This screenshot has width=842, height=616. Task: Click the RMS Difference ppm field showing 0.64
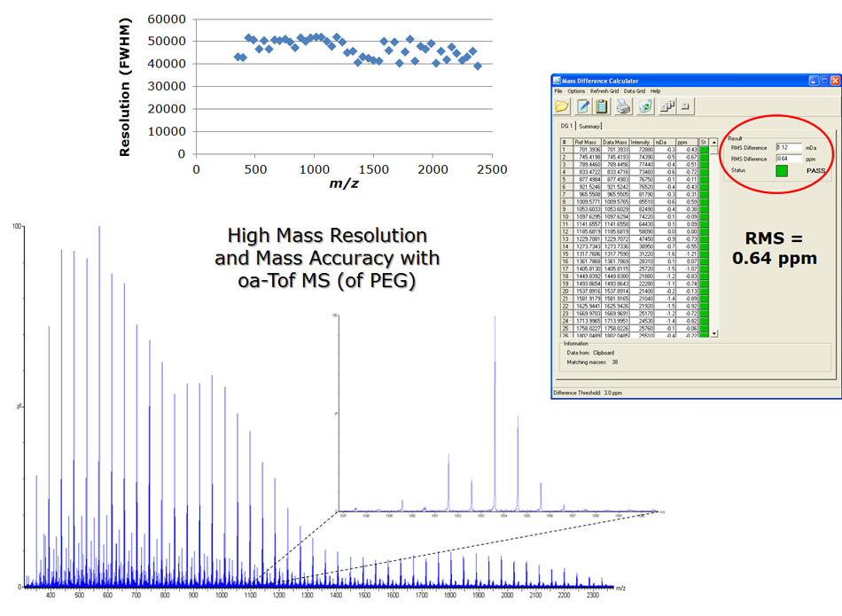tap(788, 159)
